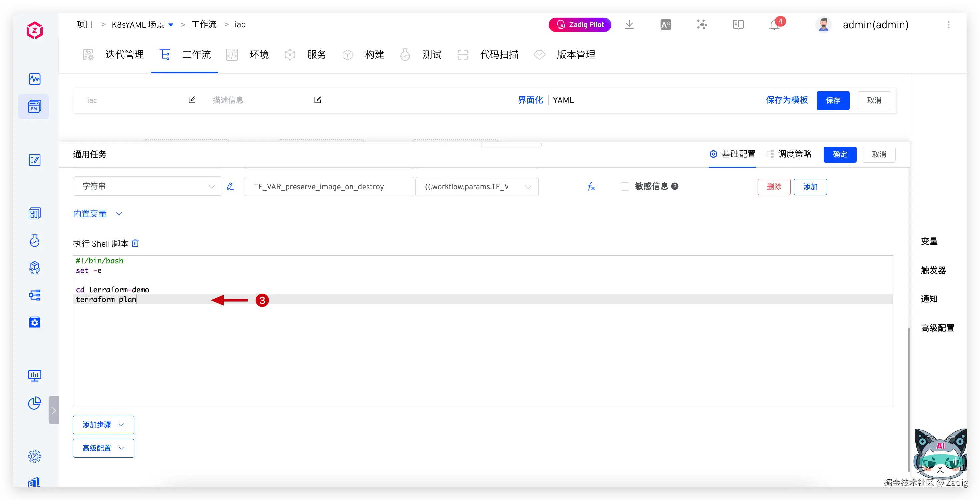Viewport: 980px width, 500px height.
Task: Click the red Delete variable button
Action: tap(774, 187)
